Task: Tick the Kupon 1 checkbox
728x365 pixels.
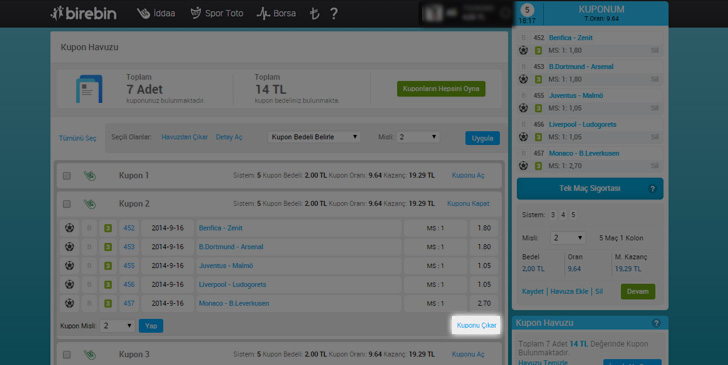Action: tap(67, 176)
